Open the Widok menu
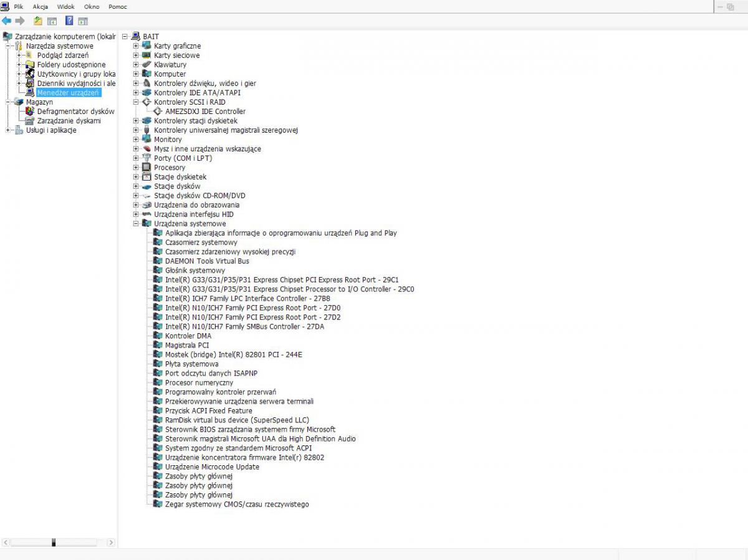The height and width of the screenshot is (560, 748). (x=65, y=6)
